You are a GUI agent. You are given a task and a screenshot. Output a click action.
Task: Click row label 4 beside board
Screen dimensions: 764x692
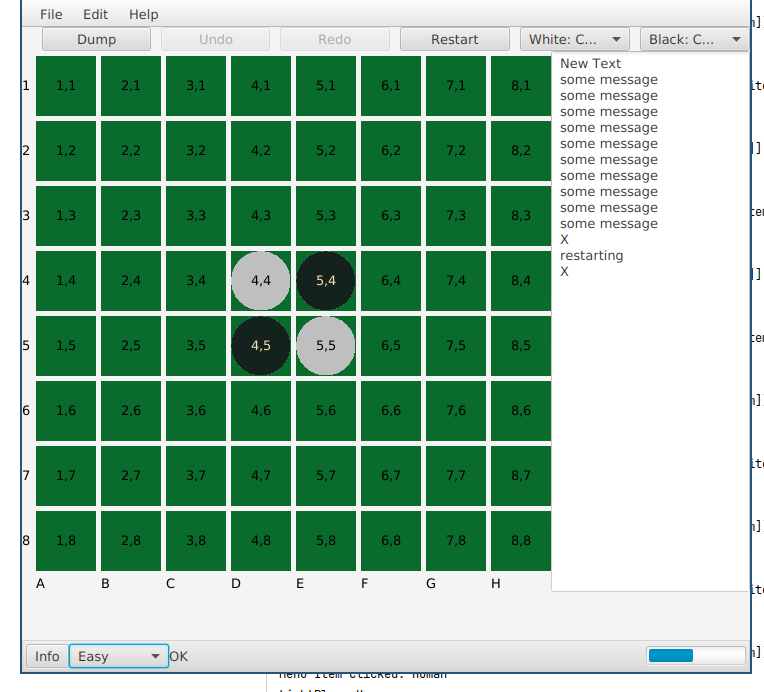pyautogui.click(x=26, y=281)
